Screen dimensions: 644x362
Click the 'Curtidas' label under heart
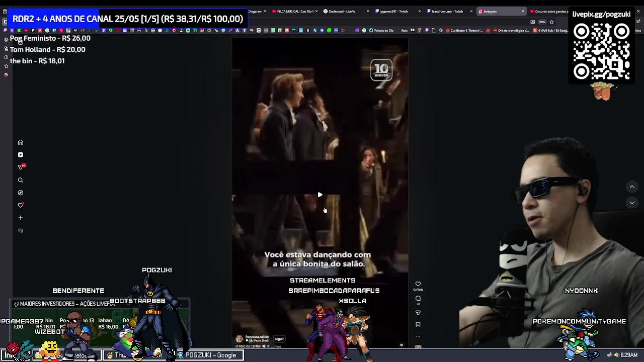tap(418, 290)
